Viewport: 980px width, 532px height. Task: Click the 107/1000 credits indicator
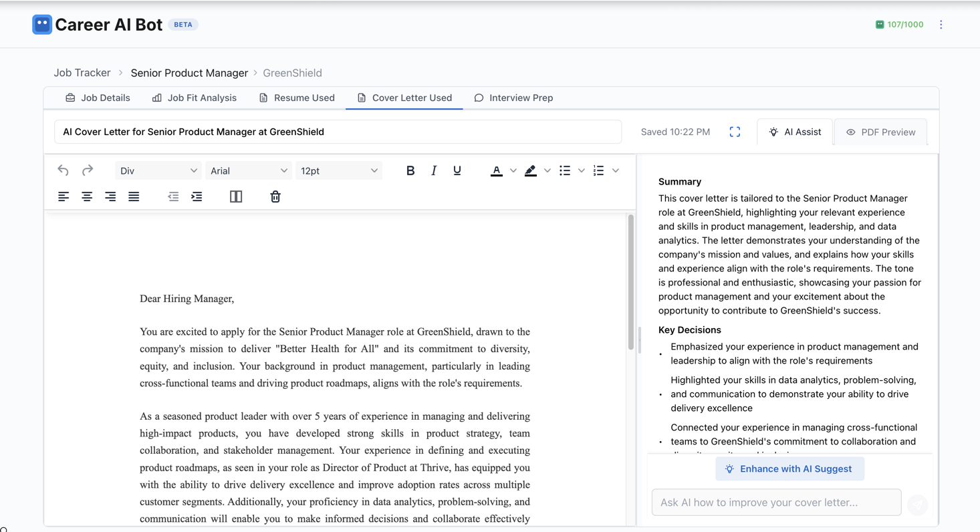click(x=899, y=25)
